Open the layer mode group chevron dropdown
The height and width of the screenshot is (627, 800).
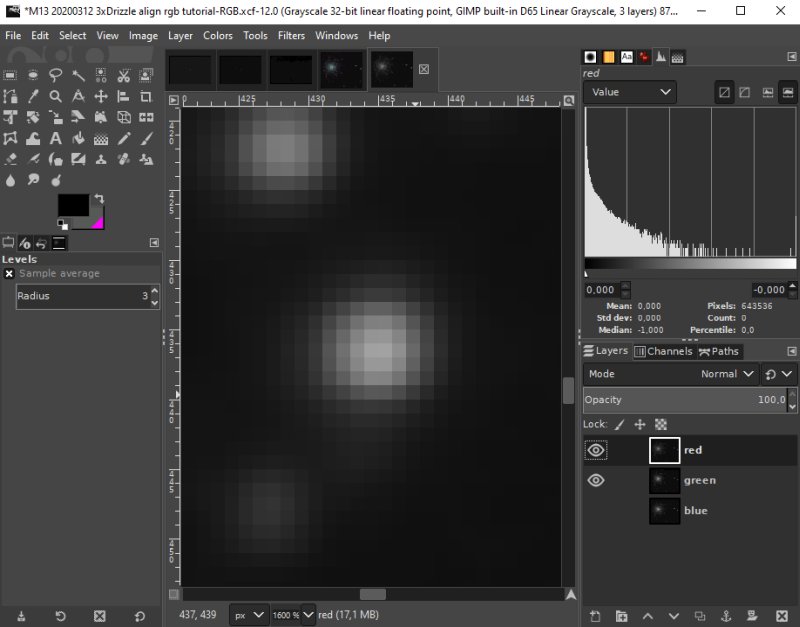point(779,374)
